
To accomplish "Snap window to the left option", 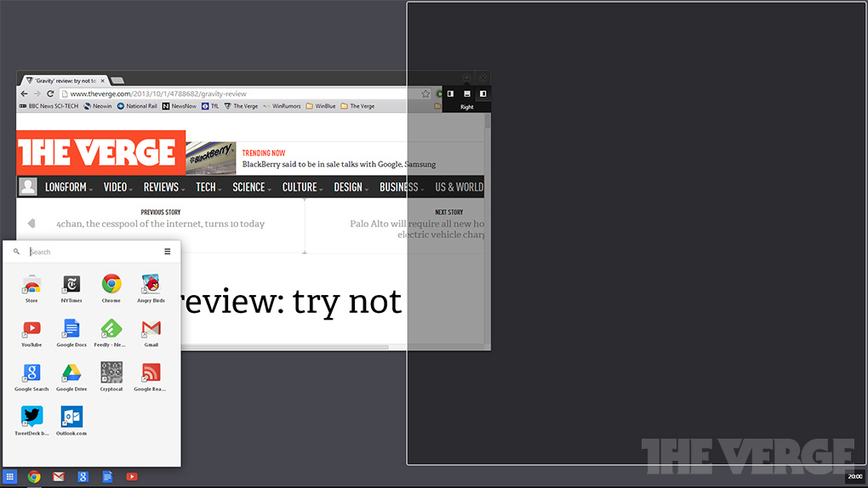I will pos(451,94).
